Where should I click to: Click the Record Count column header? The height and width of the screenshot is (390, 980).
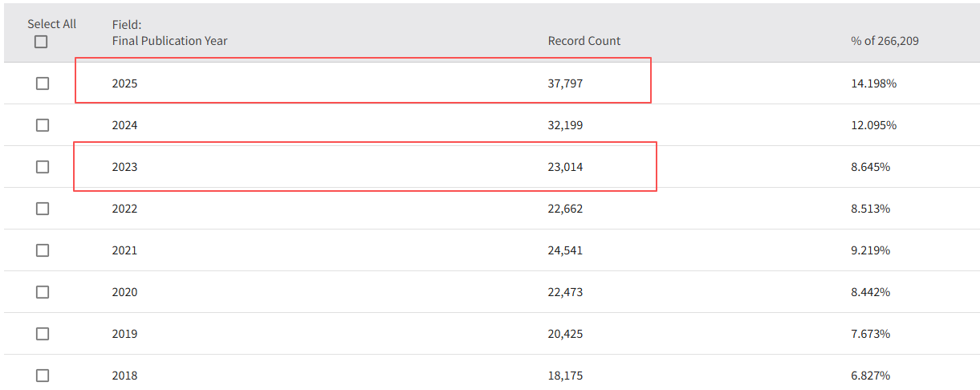point(584,41)
